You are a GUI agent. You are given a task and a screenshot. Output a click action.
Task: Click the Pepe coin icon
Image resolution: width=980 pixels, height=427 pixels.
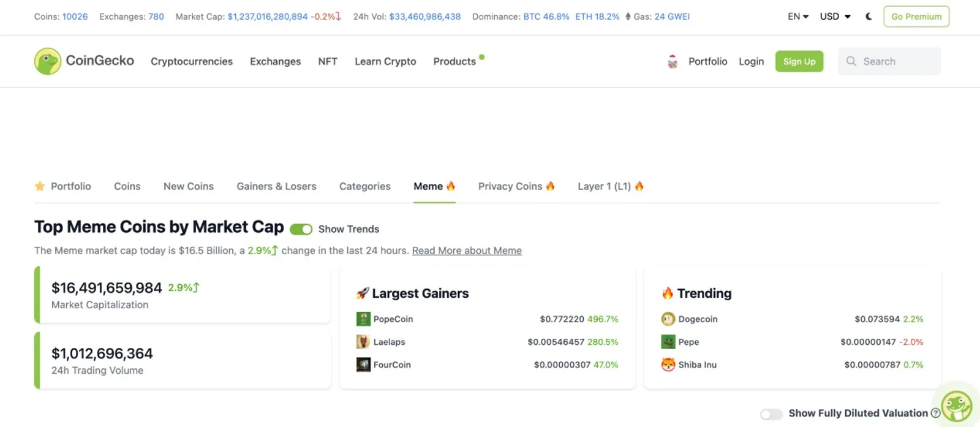tap(668, 342)
